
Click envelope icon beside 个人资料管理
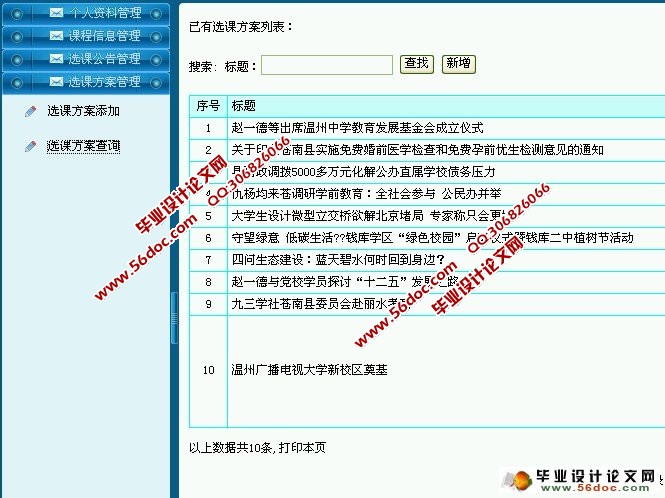point(56,13)
